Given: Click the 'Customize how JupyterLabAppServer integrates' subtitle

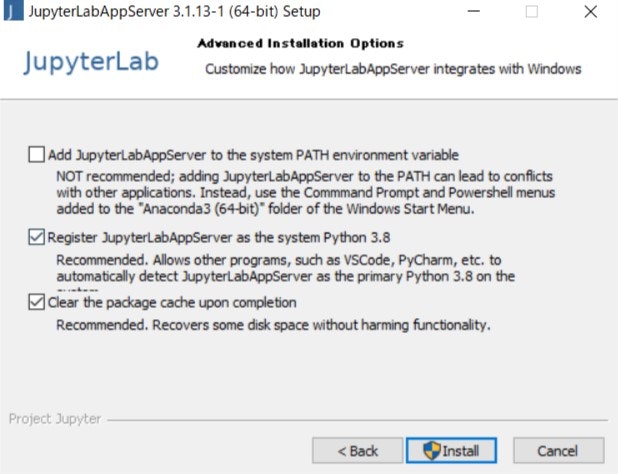Looking at the screenshot, I should tap(393, 69).
